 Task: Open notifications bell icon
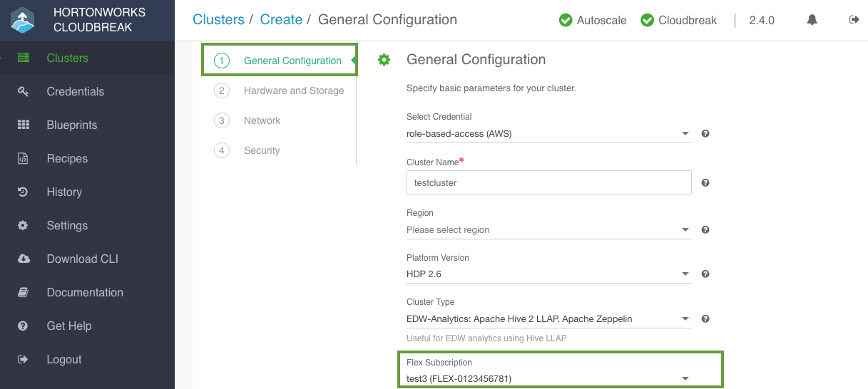(x=812, y=20)
